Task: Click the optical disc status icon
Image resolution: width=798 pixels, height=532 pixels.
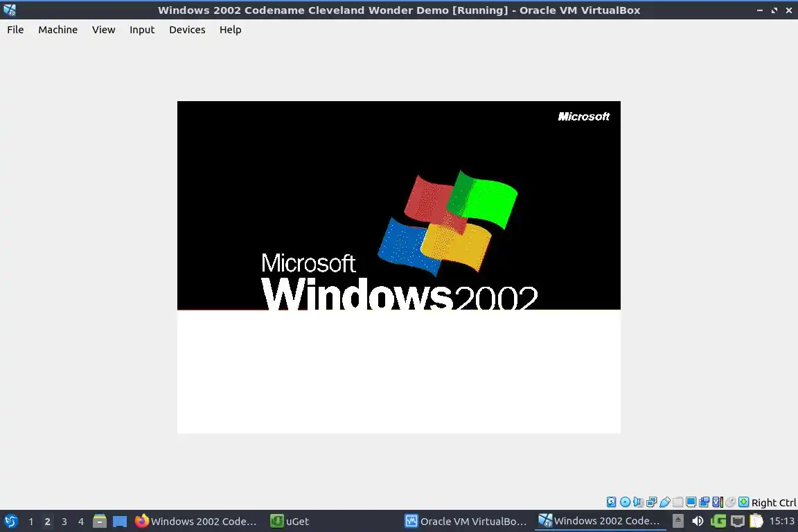Action: (625, 502)
